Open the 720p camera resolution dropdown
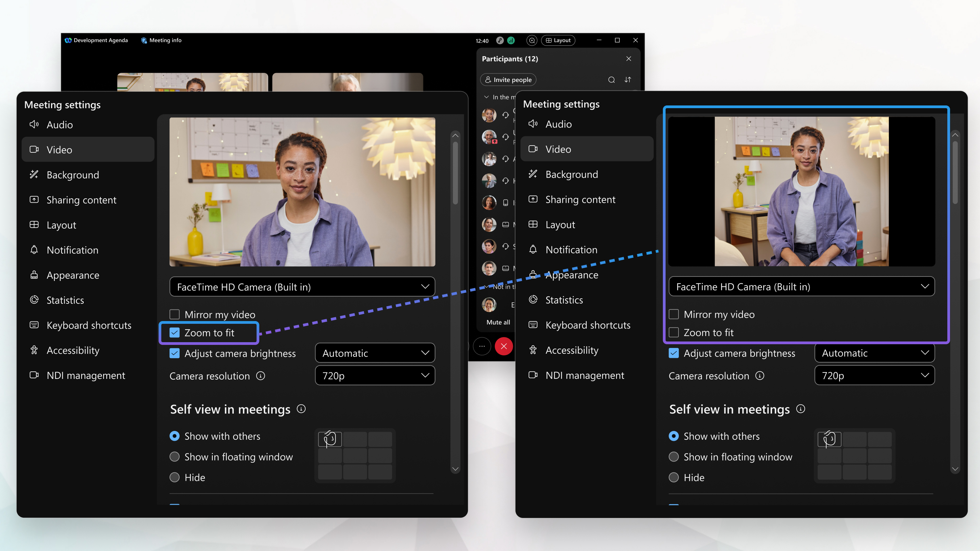The image size is (980, 551). [375, 375]
